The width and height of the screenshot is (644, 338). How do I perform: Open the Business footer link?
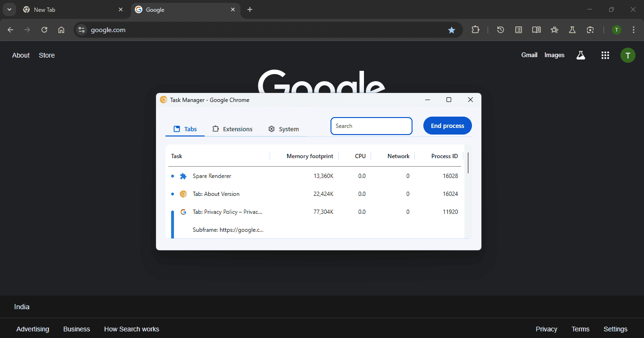pos(76,329)
